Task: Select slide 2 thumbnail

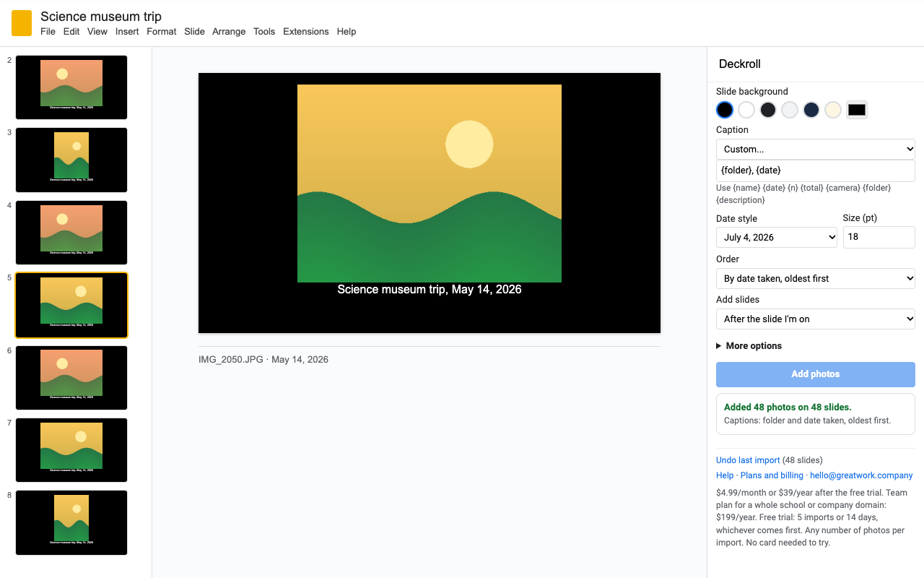Action: pyautogui.click(x=71, y=87)
